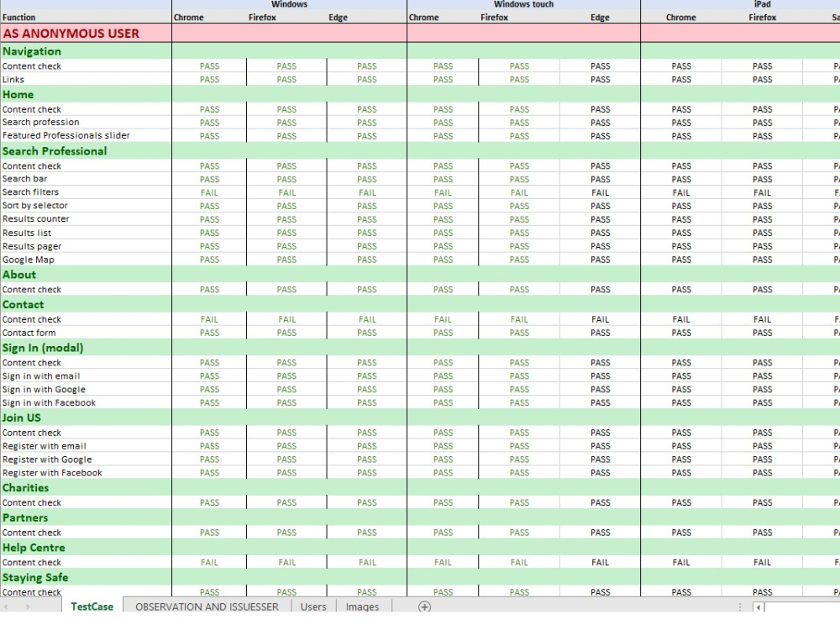Select the 'Links' row label
This screenshot has width=840, height=630.
point(86,79)
